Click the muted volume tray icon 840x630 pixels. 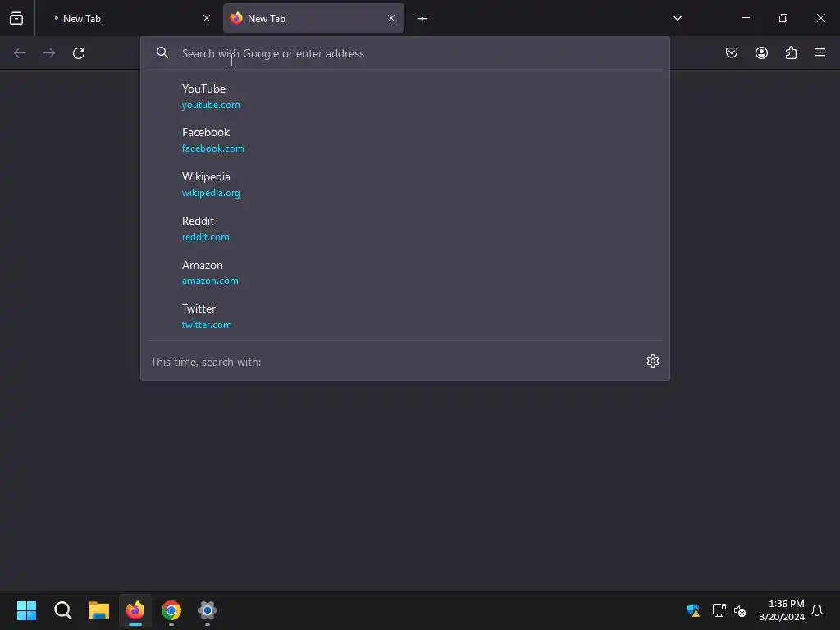pyautogui.click(x=740, y=610)
